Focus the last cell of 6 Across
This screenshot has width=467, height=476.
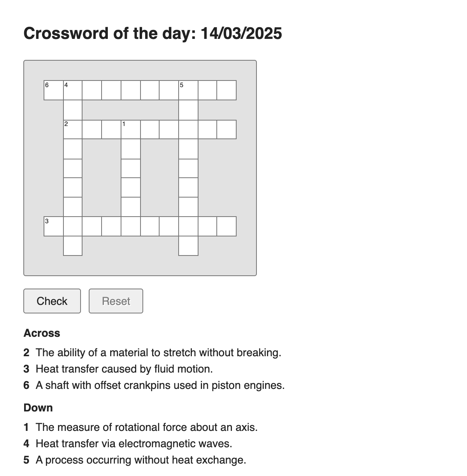coord(226,90)
